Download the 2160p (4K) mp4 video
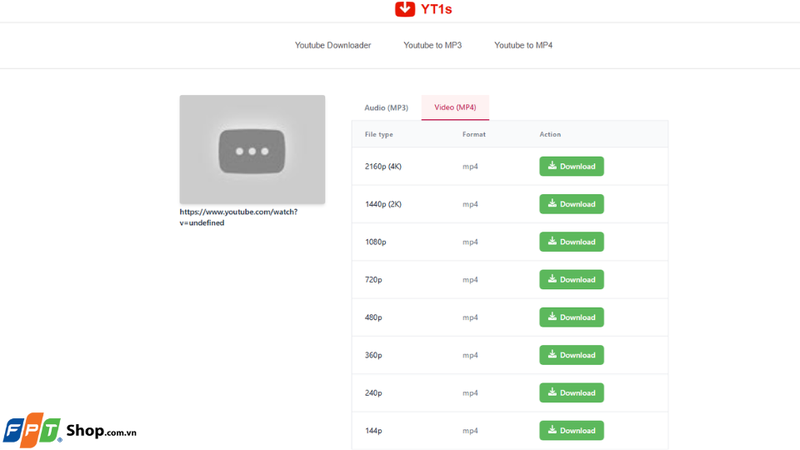The width and height of the screenshot is (800, 450). click(x=571, y=166)
